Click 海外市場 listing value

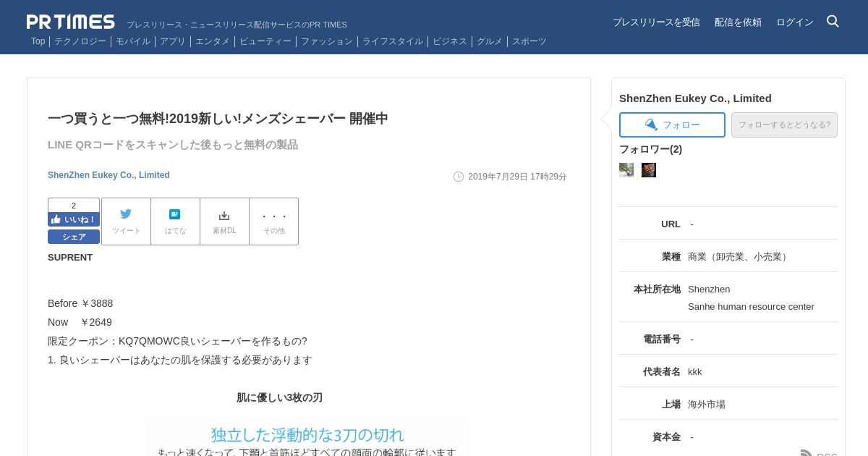coord(707,404)
